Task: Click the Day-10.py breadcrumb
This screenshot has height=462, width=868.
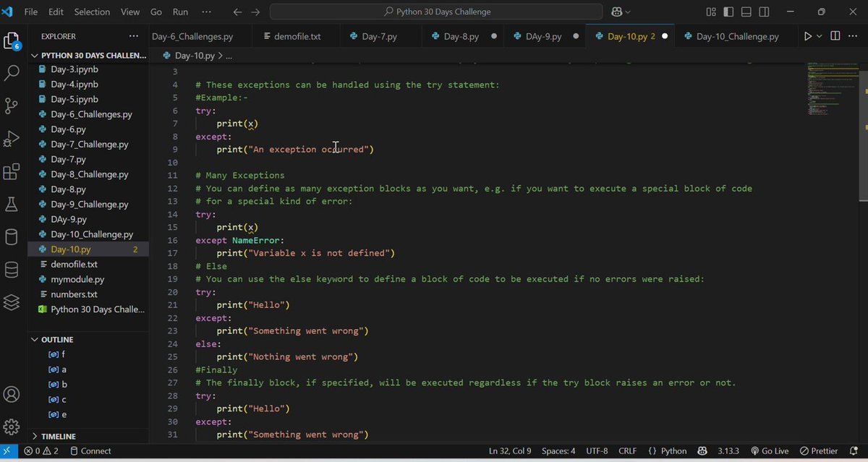Action: click(194, 56)
